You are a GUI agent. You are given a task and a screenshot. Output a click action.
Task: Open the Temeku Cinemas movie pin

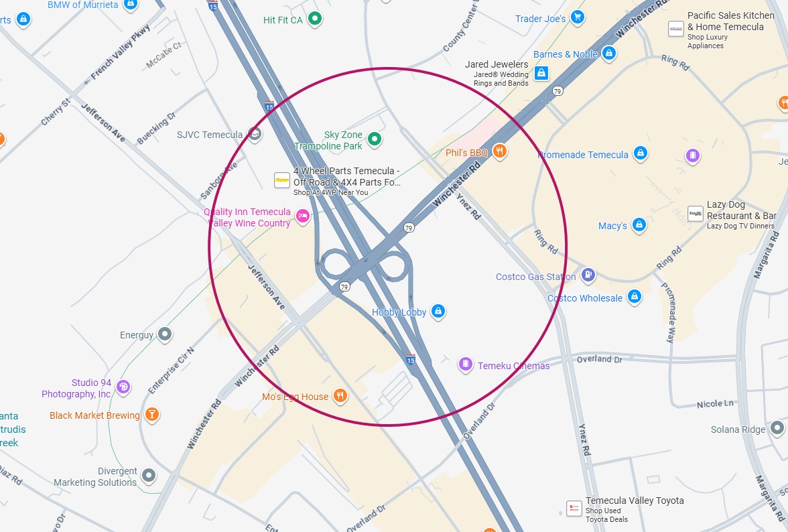[x=466, y=364]
